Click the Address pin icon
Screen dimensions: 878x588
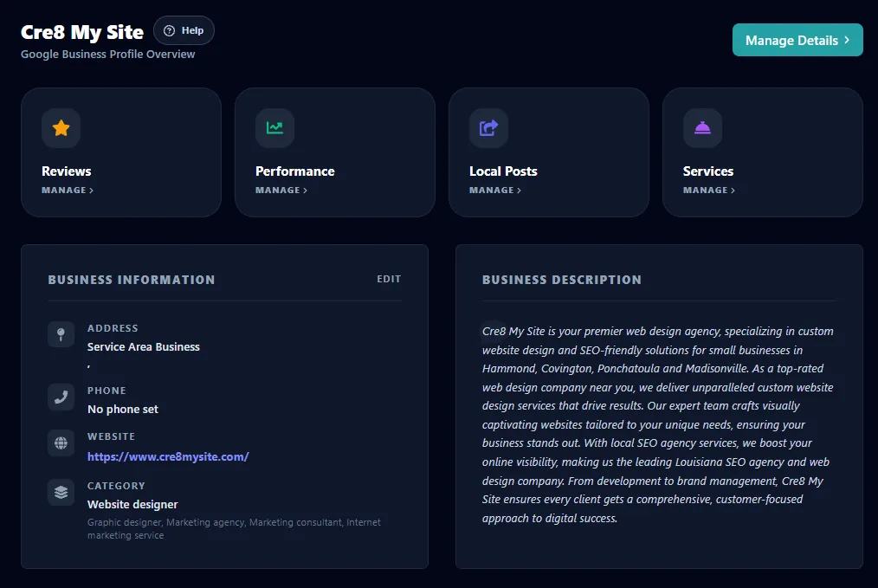61,334
